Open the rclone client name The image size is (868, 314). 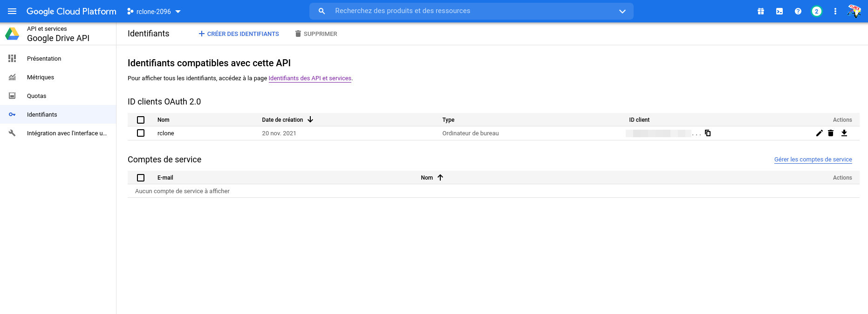166,133
